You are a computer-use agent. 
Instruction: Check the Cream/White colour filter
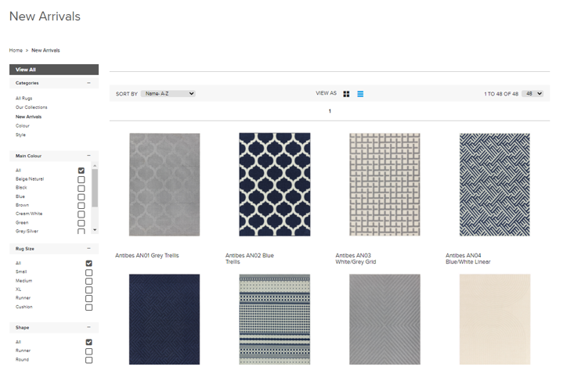(81, 214)
